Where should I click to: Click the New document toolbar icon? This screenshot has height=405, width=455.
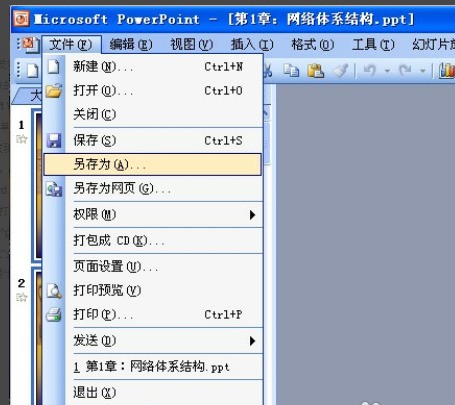32,71
